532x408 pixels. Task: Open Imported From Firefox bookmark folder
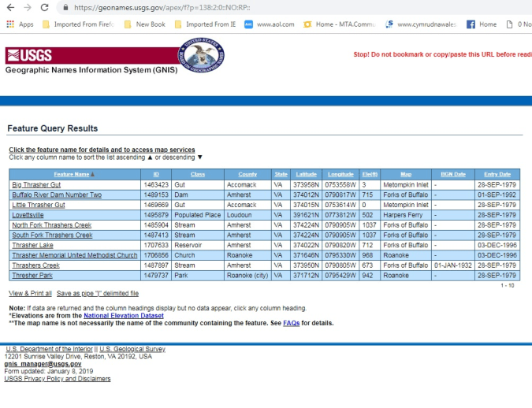click(78, 24)
